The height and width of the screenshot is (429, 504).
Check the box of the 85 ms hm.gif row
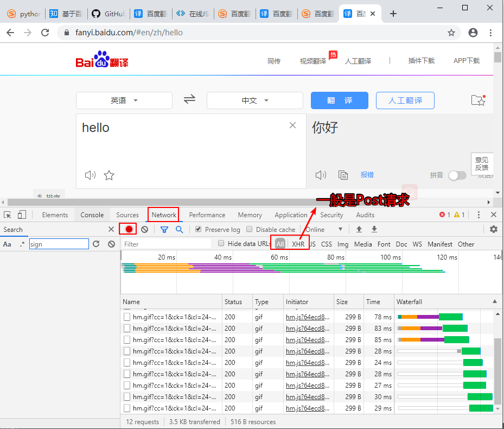(127, 340)
